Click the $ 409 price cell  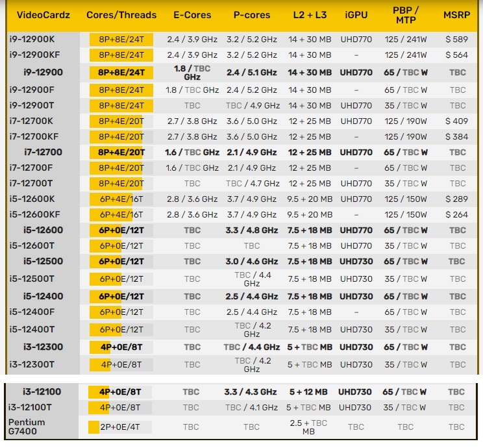[456, 121]
